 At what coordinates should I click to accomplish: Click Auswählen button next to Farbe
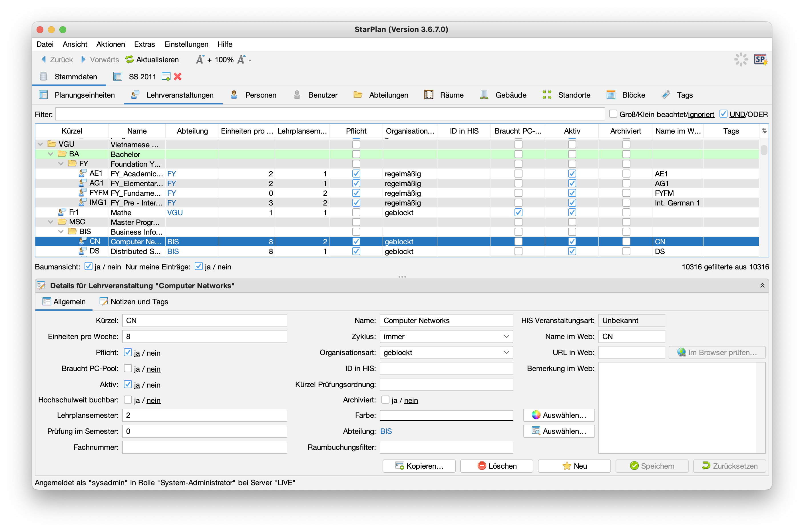pyautogui.click(x=559, y=415)
